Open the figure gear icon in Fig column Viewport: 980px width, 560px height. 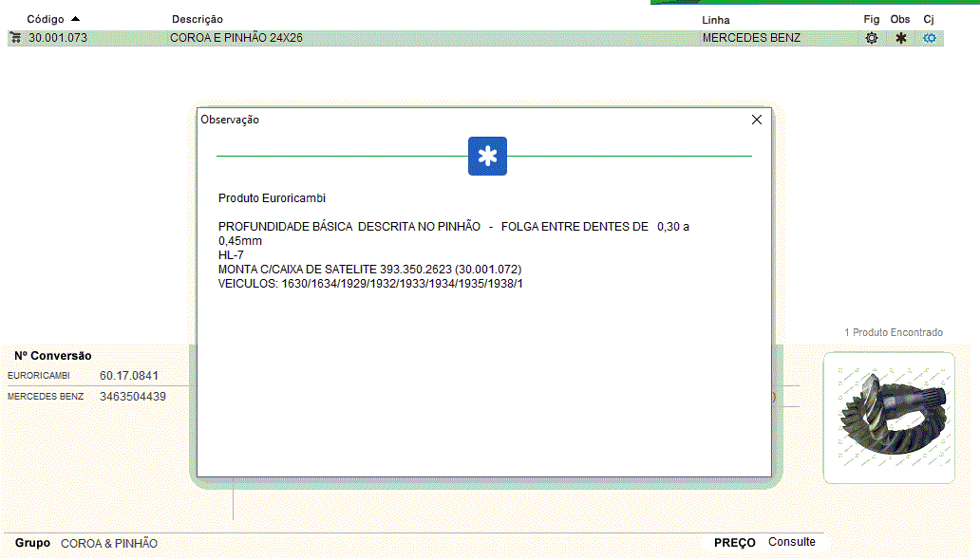coord(871,38)
